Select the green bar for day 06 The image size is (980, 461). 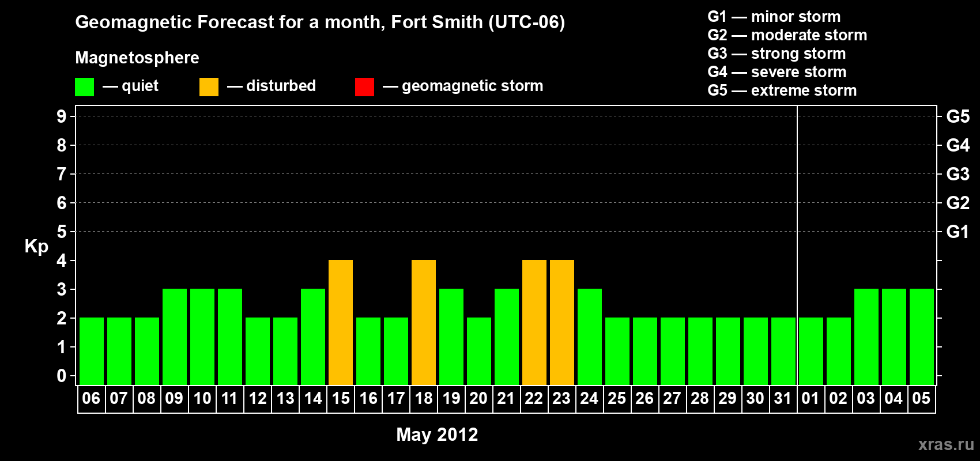[92, 352]
